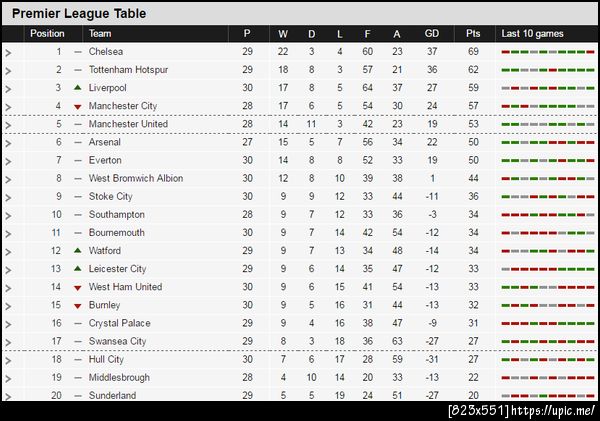Click the Position column header

tap(47, 33)
